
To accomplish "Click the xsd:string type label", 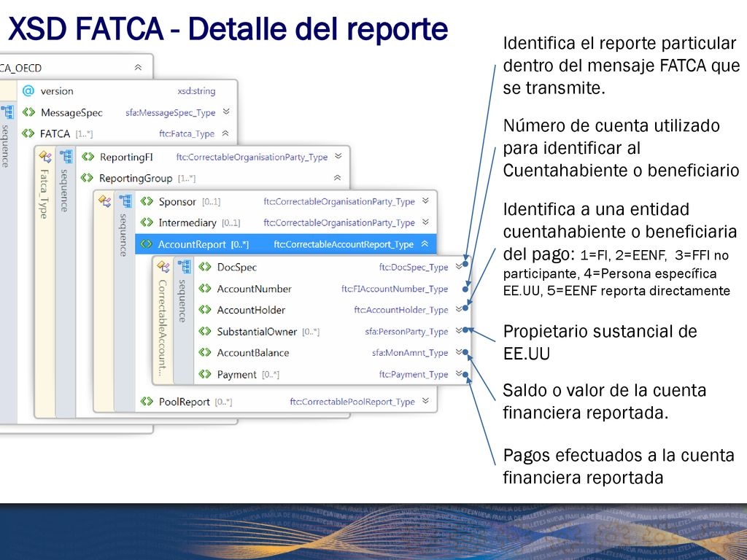I will (196, 91).
